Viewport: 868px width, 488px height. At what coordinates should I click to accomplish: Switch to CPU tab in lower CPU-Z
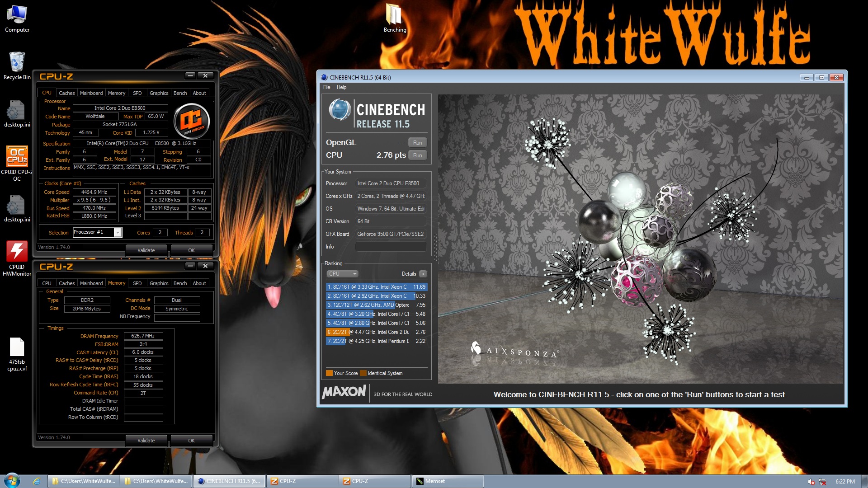click(x=47, y=283)
